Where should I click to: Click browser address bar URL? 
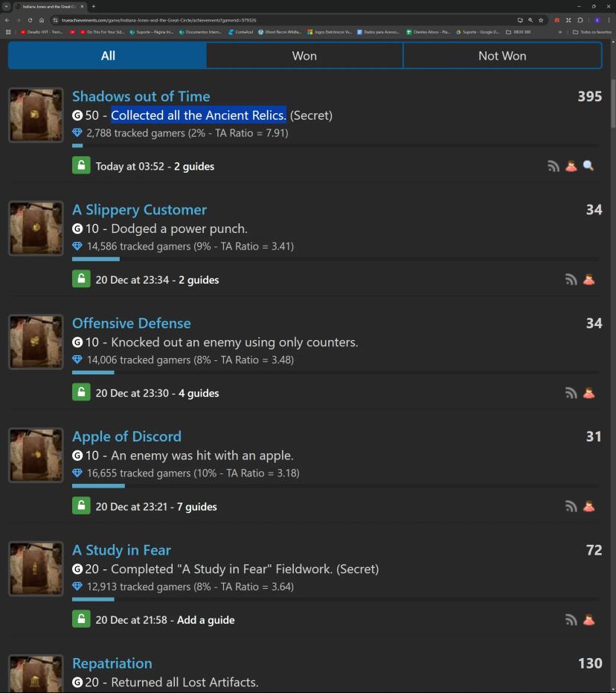point(159,20)
